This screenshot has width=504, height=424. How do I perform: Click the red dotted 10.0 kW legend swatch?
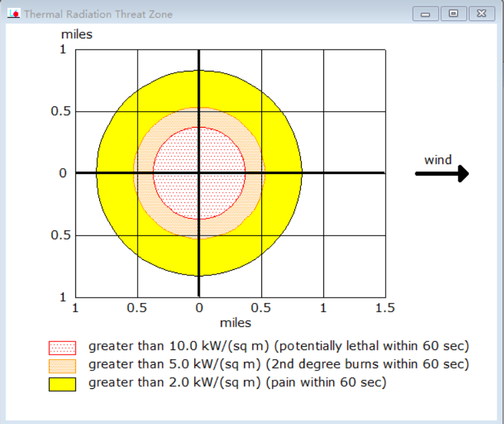point(62,347)
